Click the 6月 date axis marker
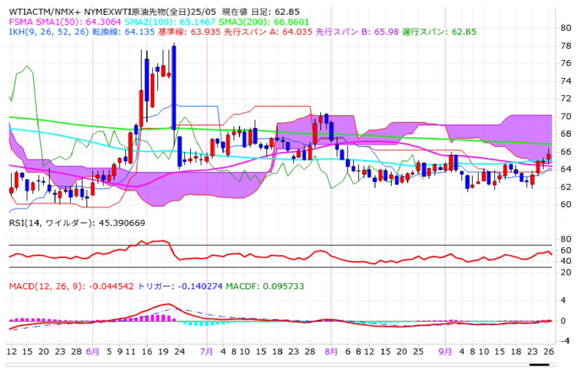Image resolution: width=588 pixels, height=382 pixels. pyautogui.click(x=92, y=352)
